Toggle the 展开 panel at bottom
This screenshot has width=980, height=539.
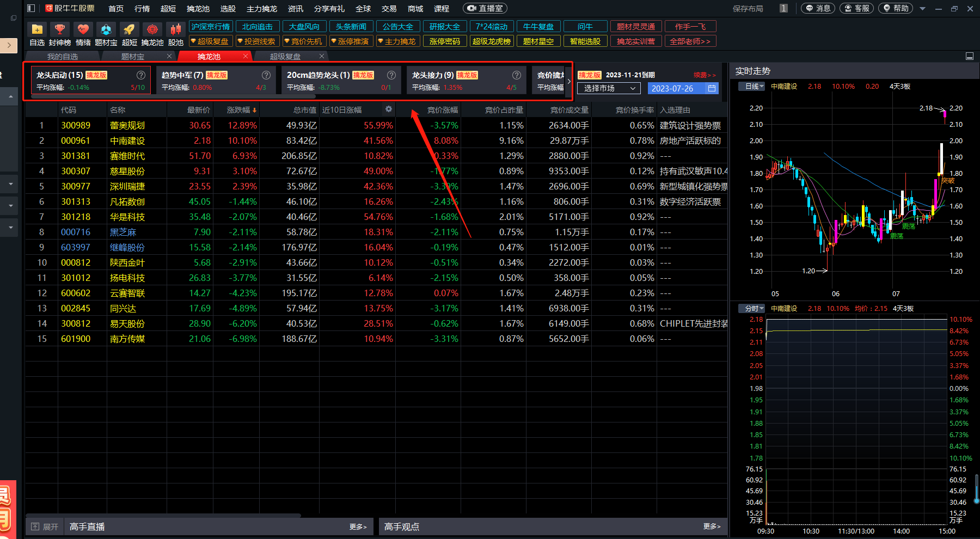tap(45, 526)
